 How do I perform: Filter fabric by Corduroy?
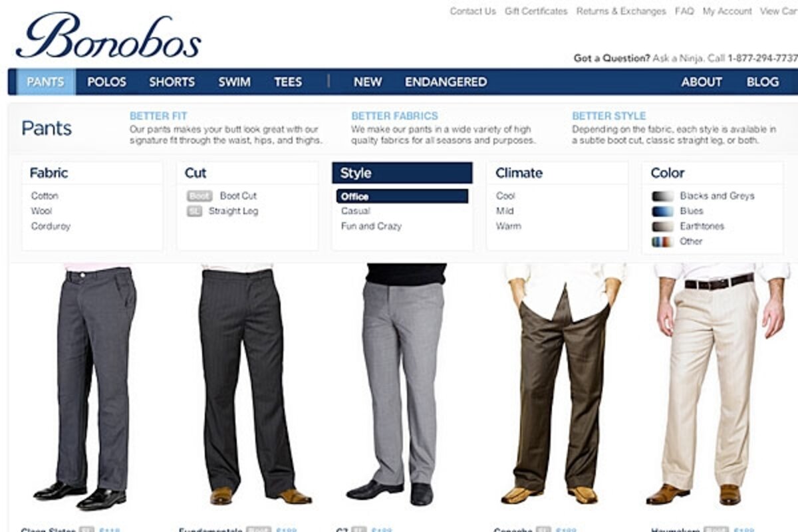pos(51,226)
